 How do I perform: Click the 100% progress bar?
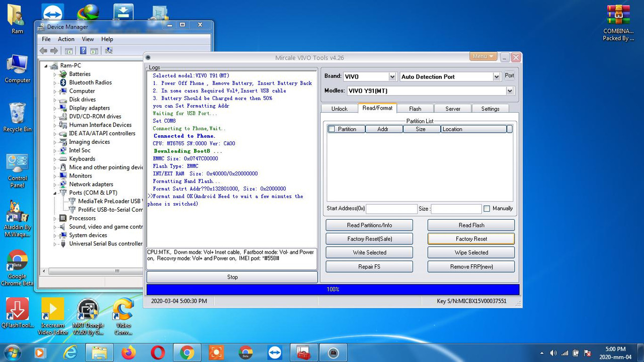point(332,289)
